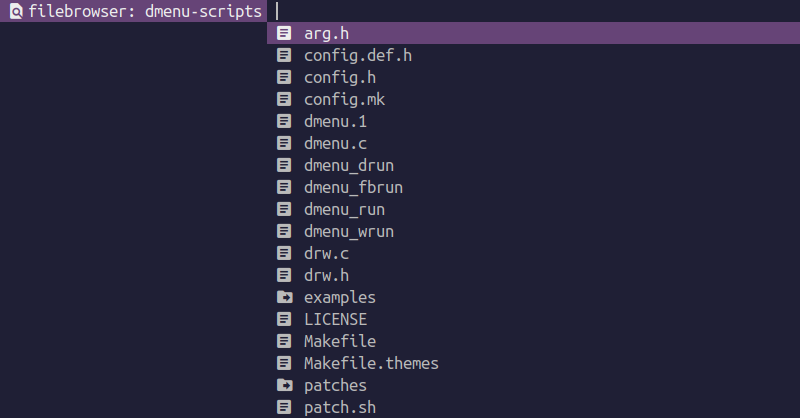Select dmenu.1 from the list
Image resolution: width=800 pixels, height=418 pixels.
pyautogui.click(x=533, y=121)
